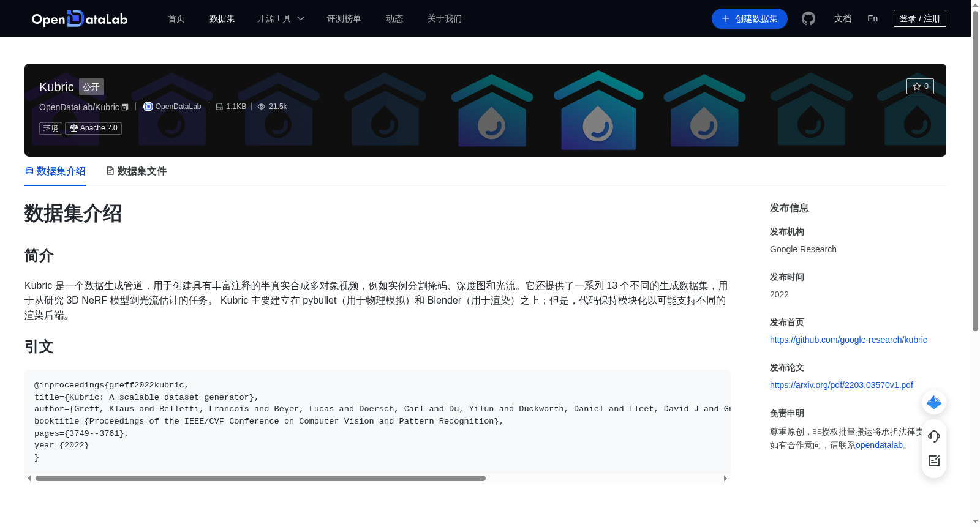Open the GitHub icon in header
This screenshot has height=527, width=980.
tap(809, 18)
